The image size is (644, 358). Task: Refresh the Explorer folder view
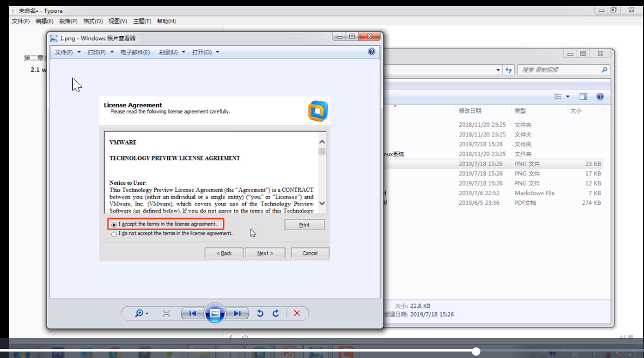[x=509, y=70]
